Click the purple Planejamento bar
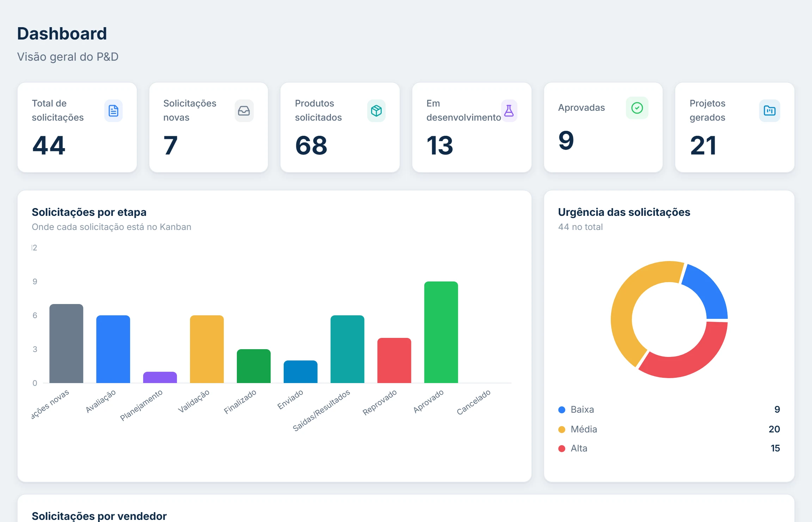 pos(160,377)
